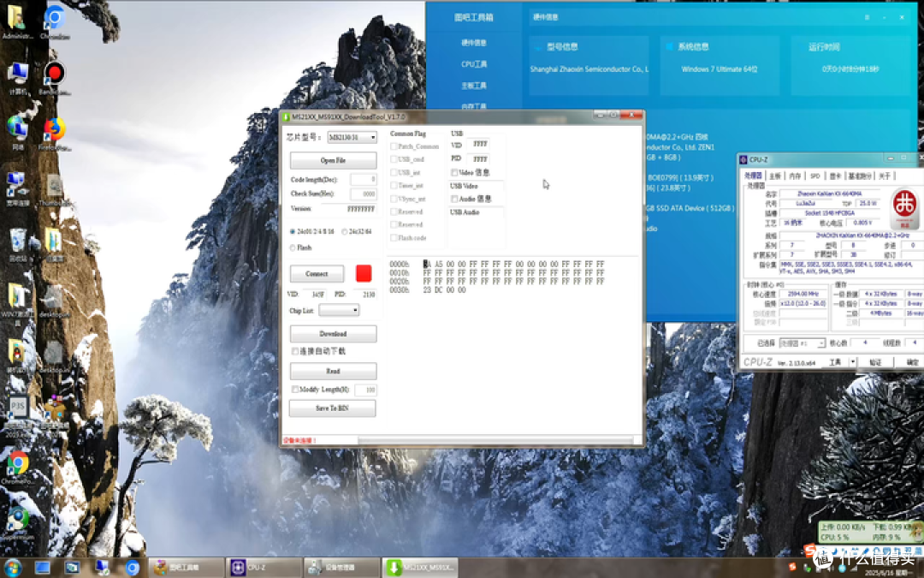Expand the CPU-Z processor selection dropdown
This screenshot has height=578, width=924.
coord(802,343)
